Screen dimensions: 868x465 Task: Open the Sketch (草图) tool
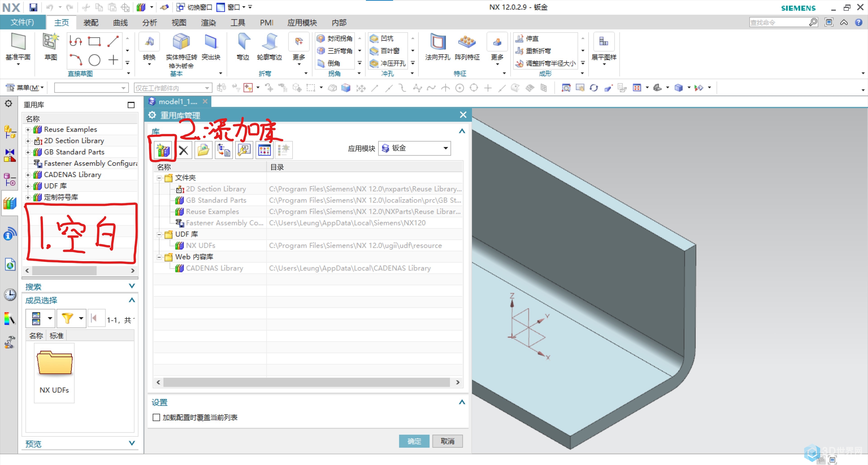tap(51, 46)
